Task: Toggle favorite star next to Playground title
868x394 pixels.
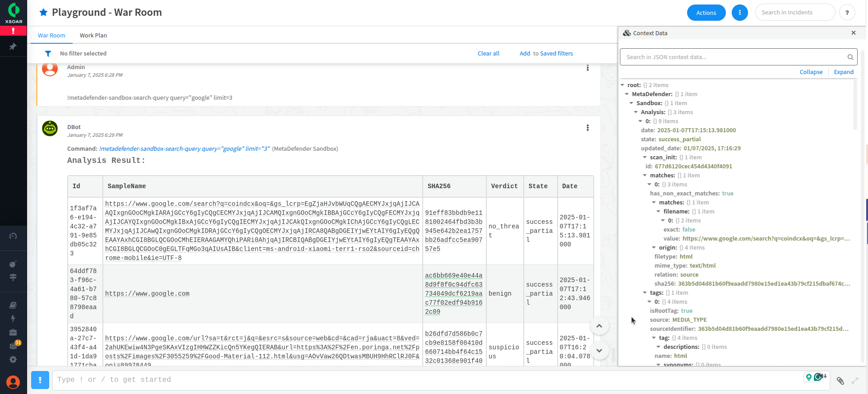Action: [43, 12]
